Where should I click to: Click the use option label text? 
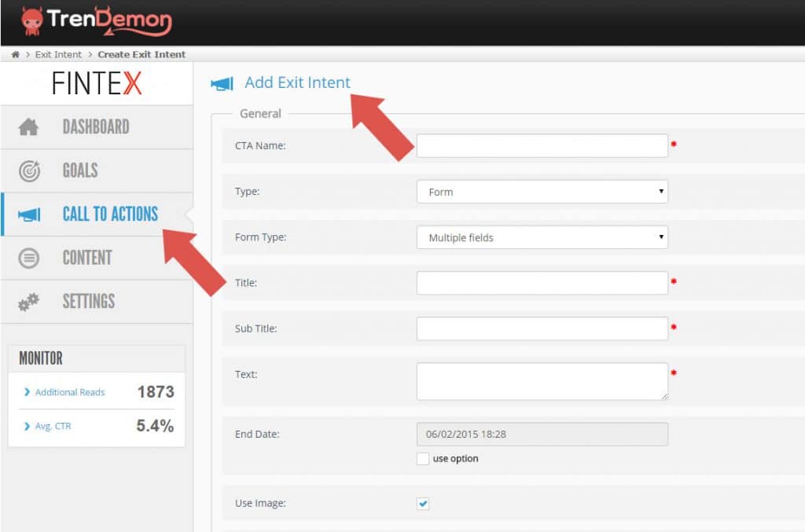point(455,459)
